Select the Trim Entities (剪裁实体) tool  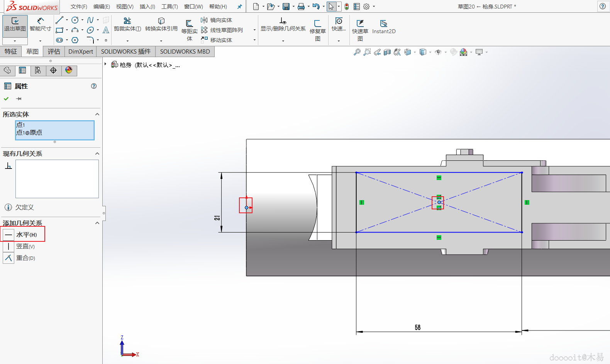(127, 24)
